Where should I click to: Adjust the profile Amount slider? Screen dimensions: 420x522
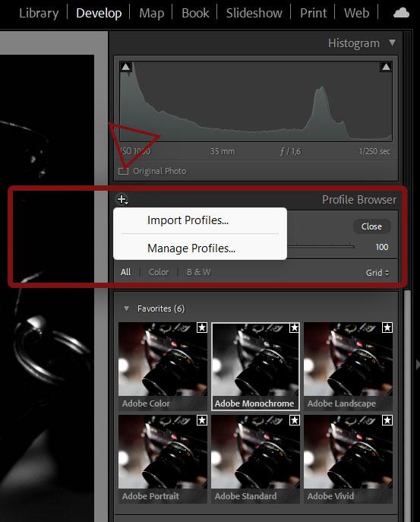point(321,247)
